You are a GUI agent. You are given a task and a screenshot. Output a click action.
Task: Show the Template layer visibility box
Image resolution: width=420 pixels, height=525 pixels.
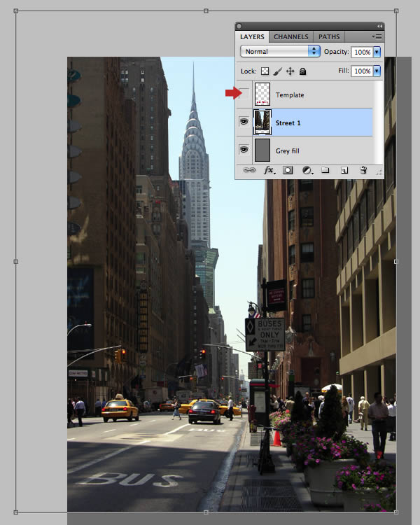click(x=244, y=93)
